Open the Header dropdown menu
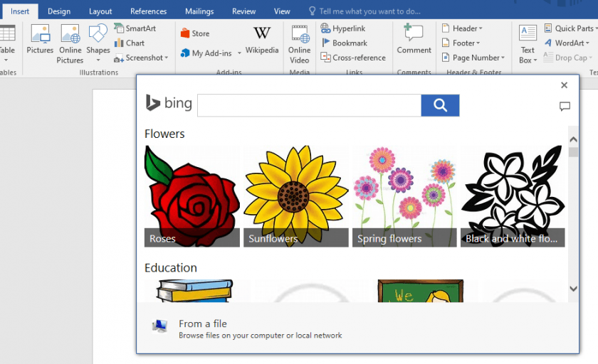Screen dimensions: 598x364 463,28
